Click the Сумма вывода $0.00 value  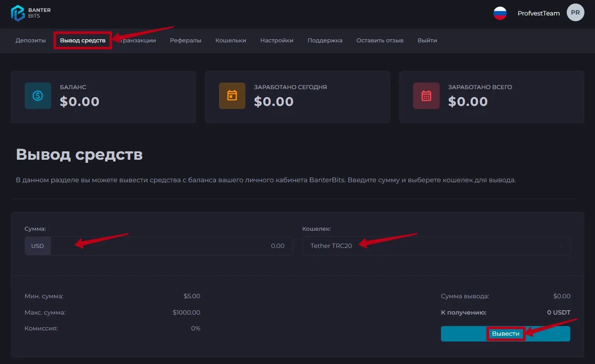pyautogui.click(x=562, y=296)
